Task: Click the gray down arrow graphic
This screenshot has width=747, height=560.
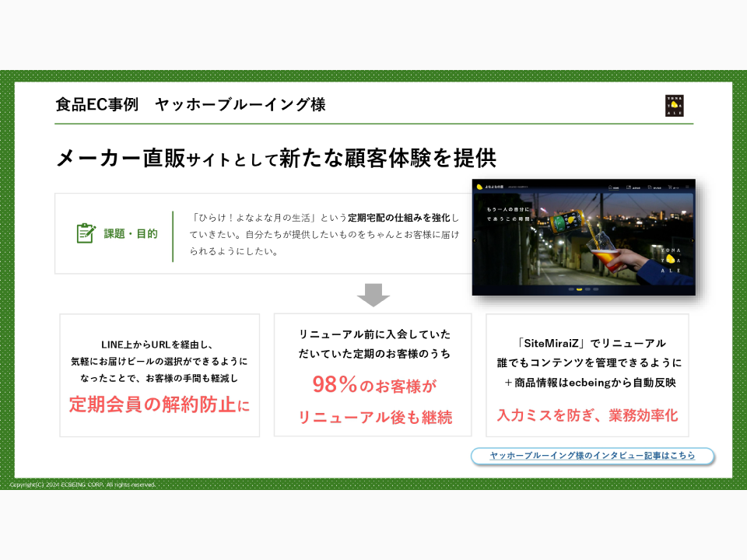Action: pyautogui.click(x=373, y=295)
